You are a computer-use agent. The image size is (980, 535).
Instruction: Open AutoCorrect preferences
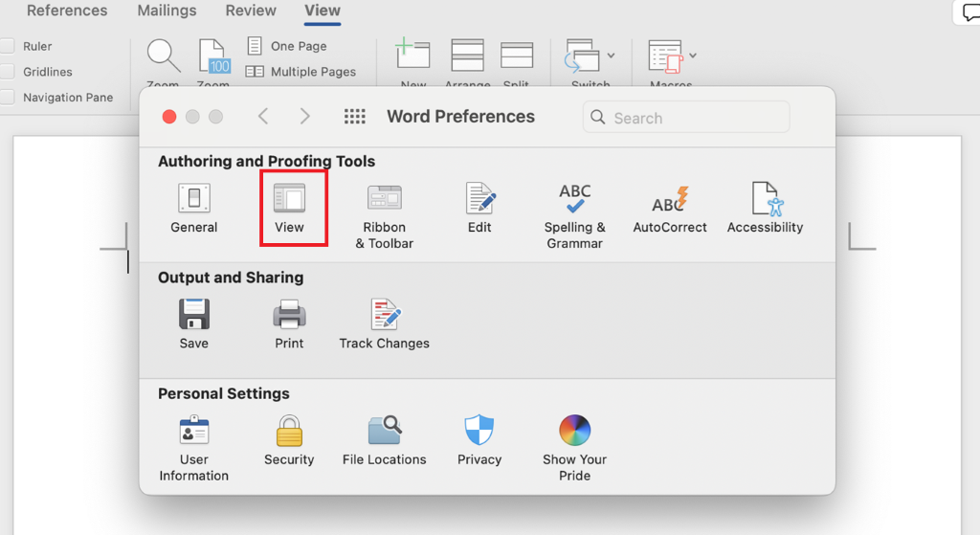[669, 209]
